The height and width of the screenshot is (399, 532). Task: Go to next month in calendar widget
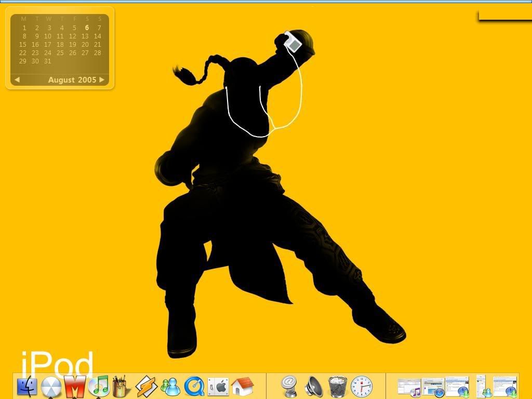point(102,79)
